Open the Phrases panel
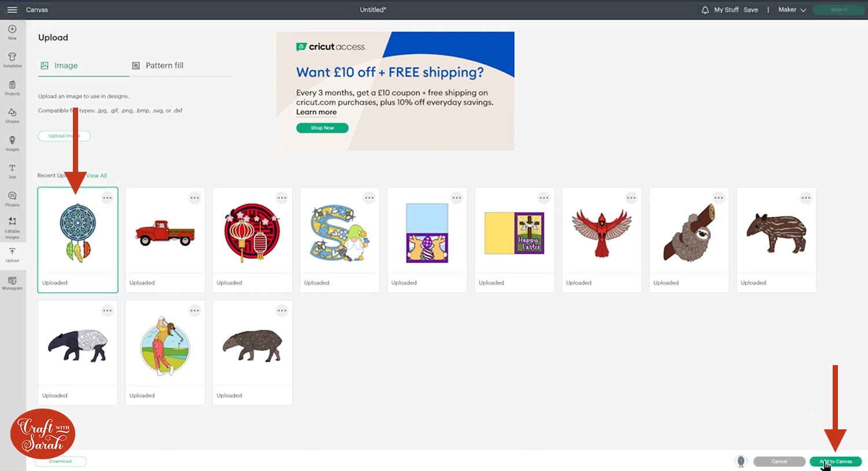 pyautogui.click(x=12, y=198)
